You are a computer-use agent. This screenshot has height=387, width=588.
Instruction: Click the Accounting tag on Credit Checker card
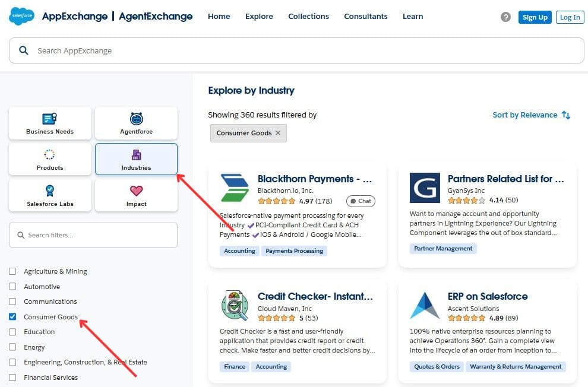271,366
